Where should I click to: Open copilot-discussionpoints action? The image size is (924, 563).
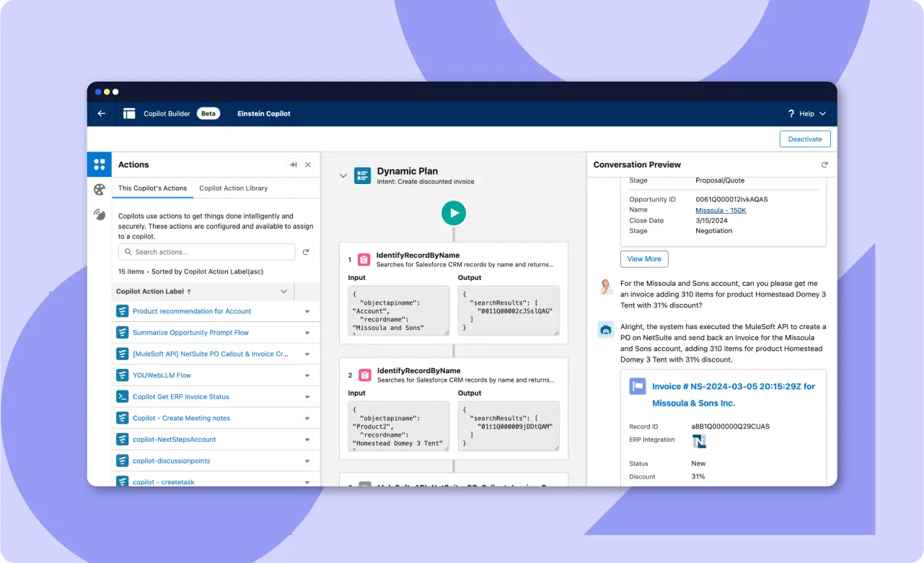(172, 461)
